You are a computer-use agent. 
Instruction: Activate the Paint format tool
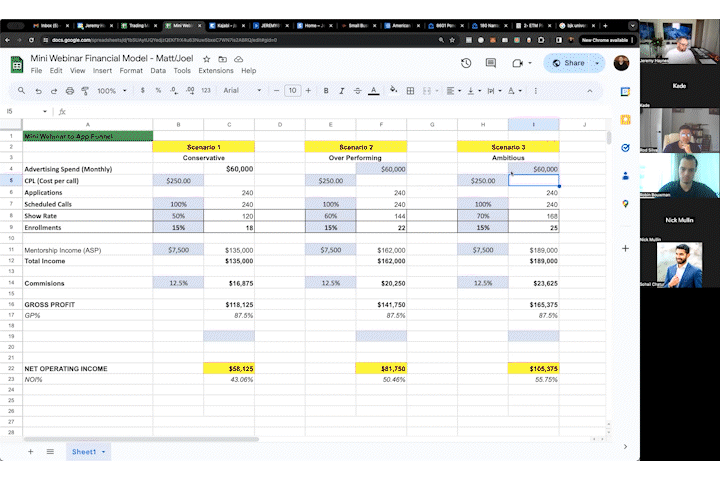(85, 91)
